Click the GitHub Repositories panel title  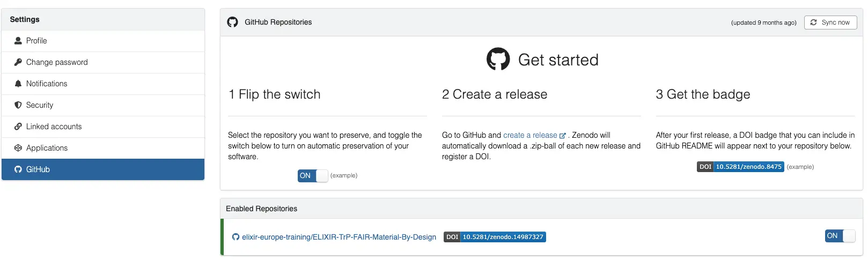(x=278, y=22)
